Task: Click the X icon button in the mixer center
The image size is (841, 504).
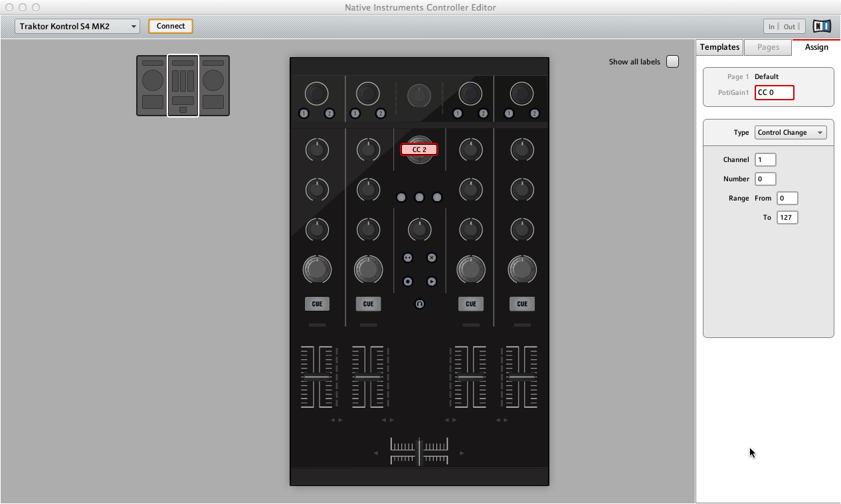Action: click(432, 258)
